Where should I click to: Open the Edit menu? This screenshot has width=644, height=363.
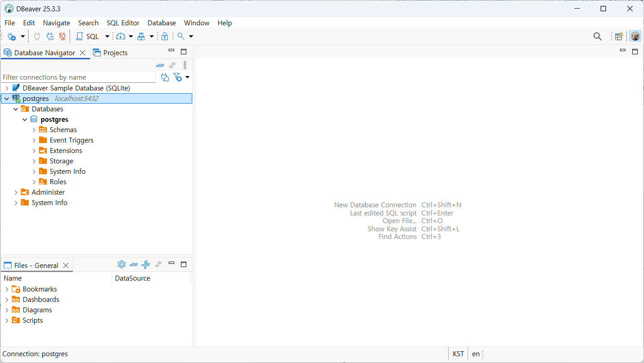coord(29,23)
